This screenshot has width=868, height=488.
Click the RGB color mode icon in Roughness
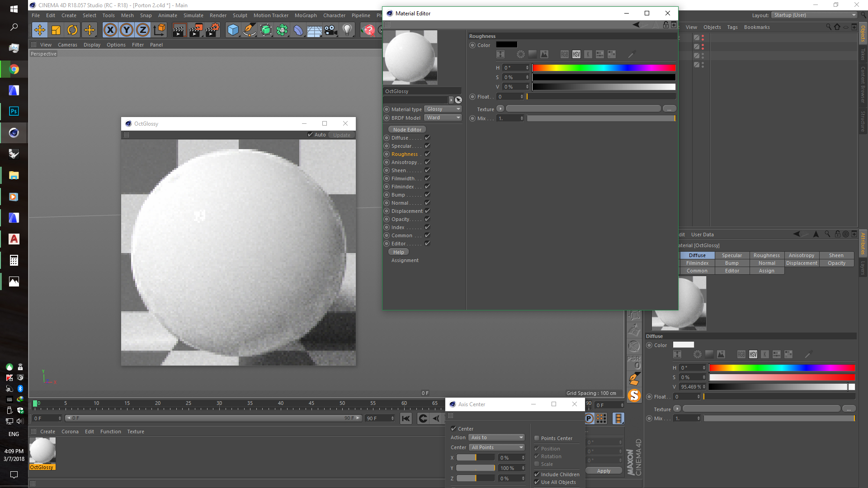[x=565, y=54]
